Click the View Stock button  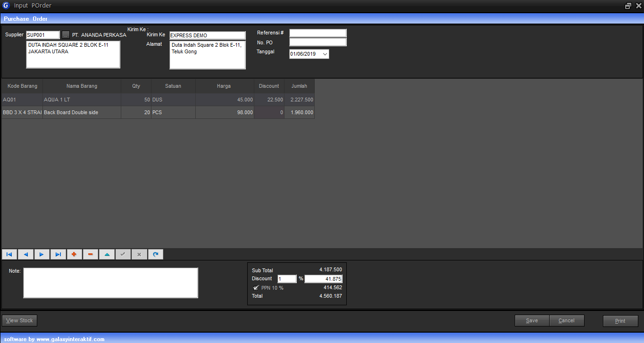click(19, 321)
